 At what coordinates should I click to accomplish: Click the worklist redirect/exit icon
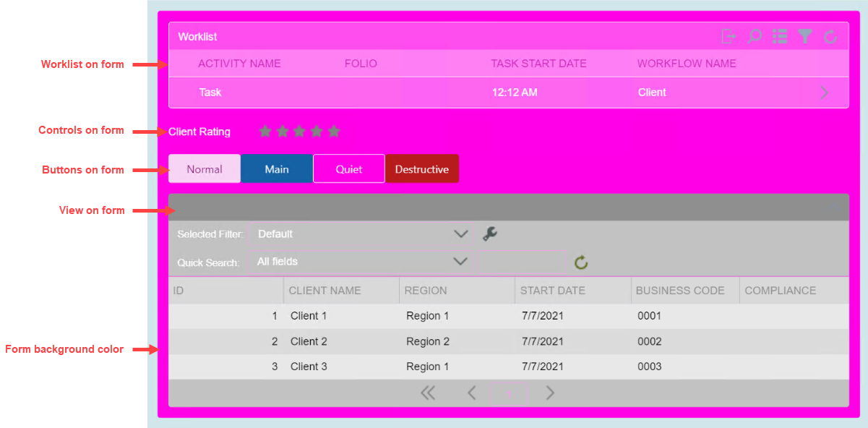point(729,36)
